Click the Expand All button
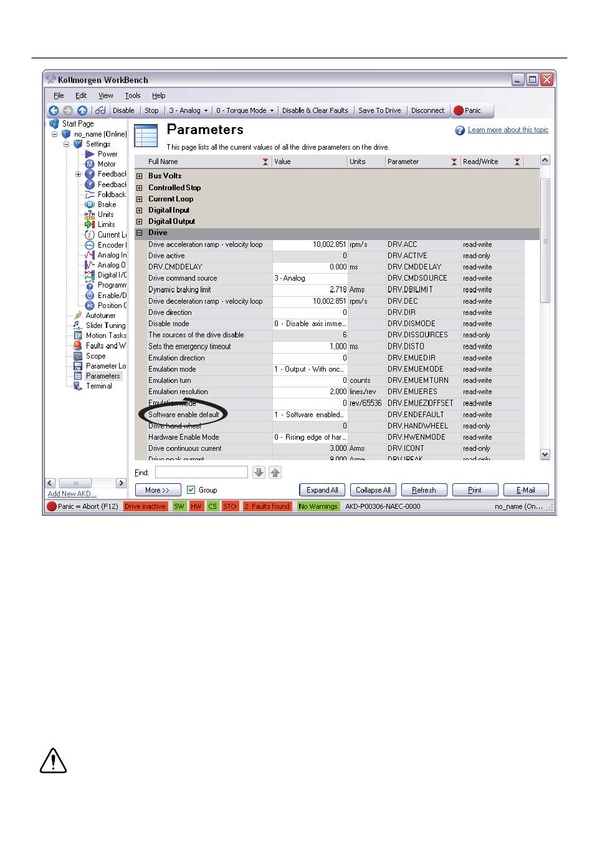Screen dimensions: 592x868 point(322,490)
